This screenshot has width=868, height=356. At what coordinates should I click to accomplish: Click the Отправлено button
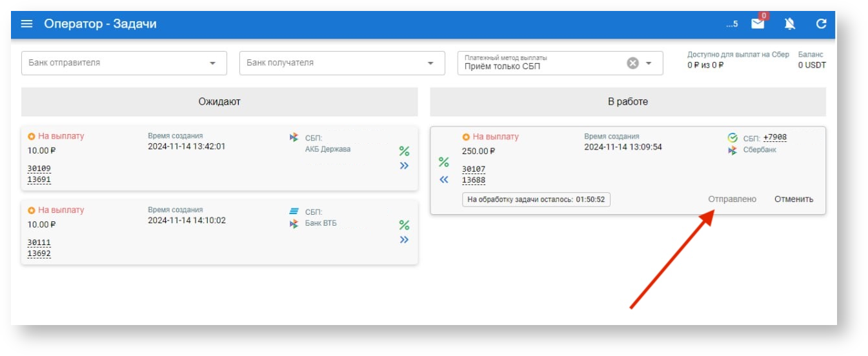pyautogui.click(x=732, y=199)
